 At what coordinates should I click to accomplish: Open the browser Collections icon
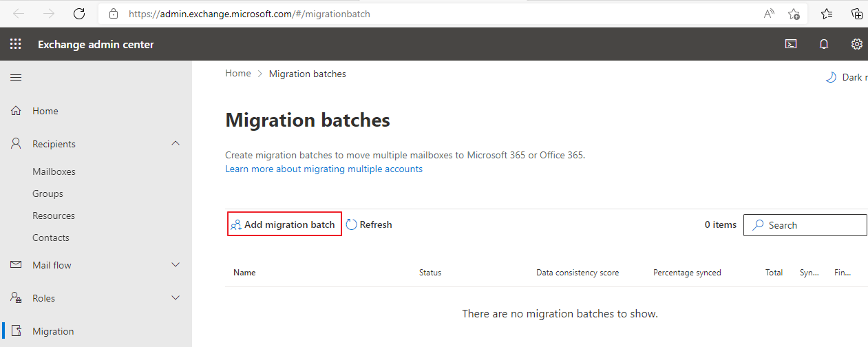tap(857, 14)
